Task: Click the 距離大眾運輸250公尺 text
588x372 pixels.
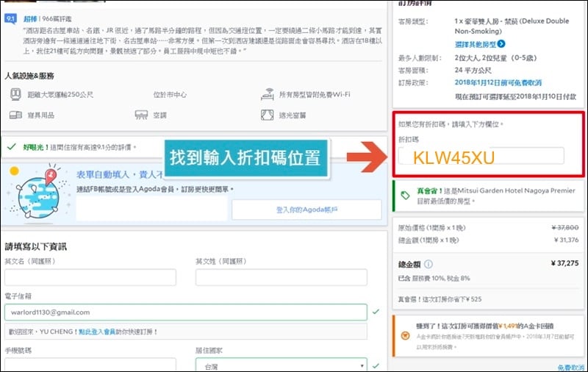Action: (60, 95)
